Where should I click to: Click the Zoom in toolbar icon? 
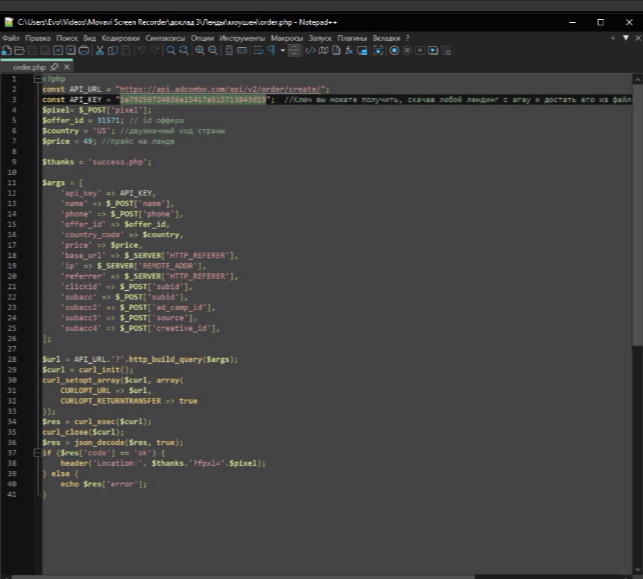tap(200, 50)
